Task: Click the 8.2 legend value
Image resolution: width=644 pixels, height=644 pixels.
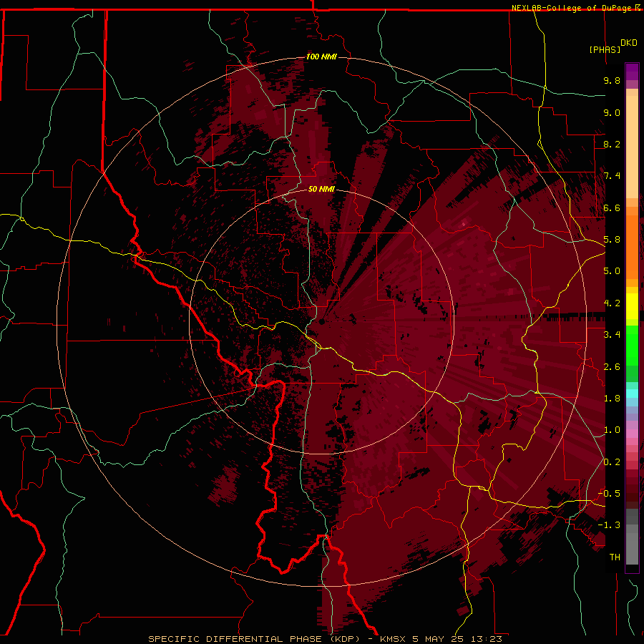Action: click(x=612, y=144)
